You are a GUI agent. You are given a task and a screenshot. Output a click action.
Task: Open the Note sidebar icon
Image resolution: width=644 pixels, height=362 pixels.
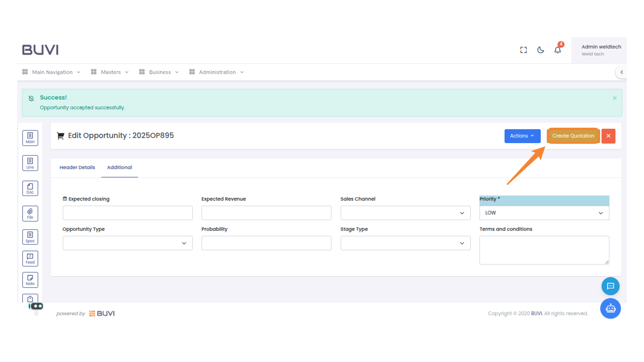pyautogui.click(x=30, y=280)
